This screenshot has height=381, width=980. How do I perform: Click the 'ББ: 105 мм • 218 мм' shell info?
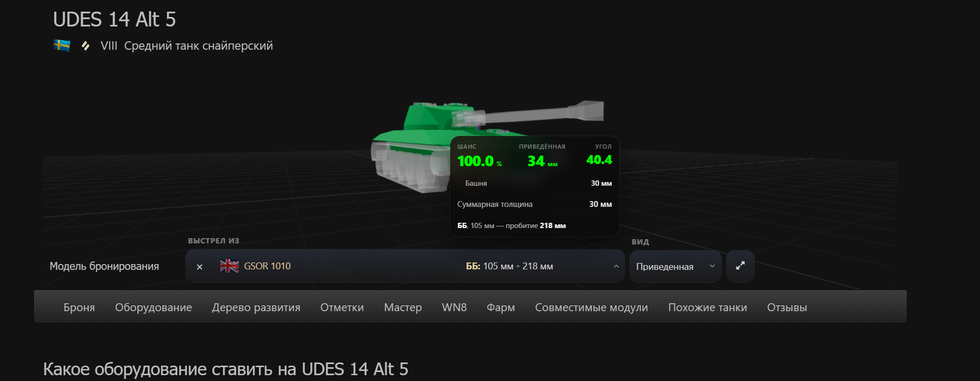click(x=510, y=266)
